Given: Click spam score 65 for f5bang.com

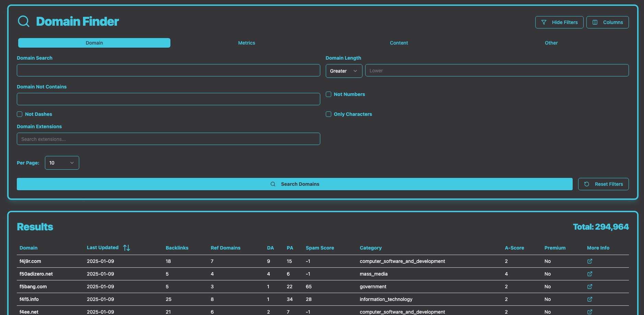Looking at the screenshot, I should (309, 287).
